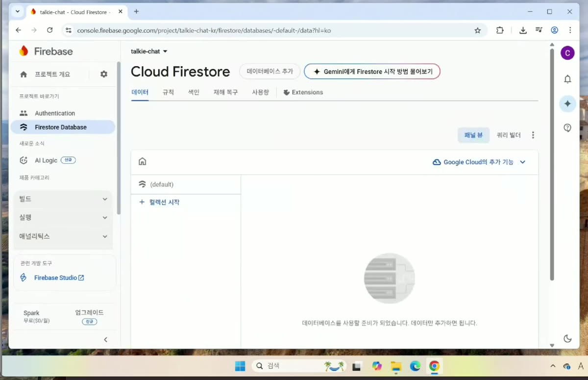Switch to the 사용량 tab

pyautogui.click(x=260, y=92)
